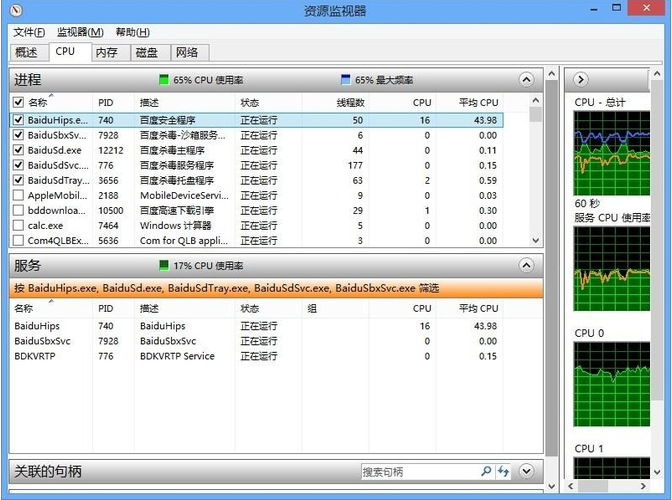The image size is (672, 500).
Task: Uncheck the BaiduSdSvc process checkbox
Action: (18, 165)
